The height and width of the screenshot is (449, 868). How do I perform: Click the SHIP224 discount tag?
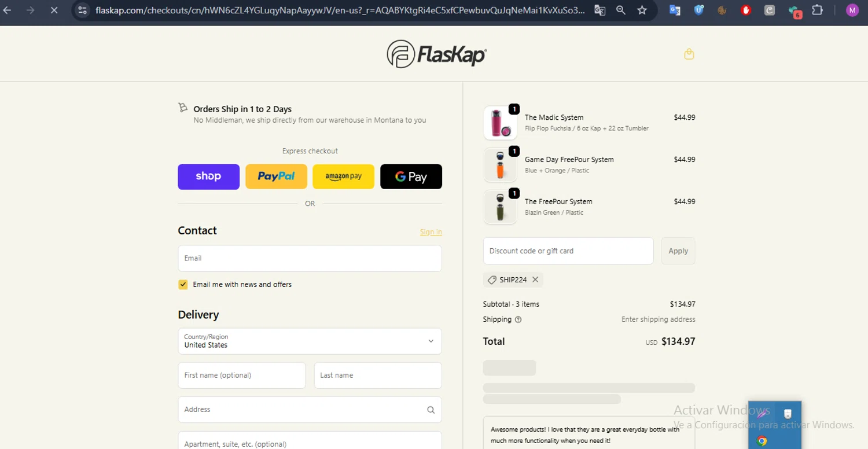[513, 279]
